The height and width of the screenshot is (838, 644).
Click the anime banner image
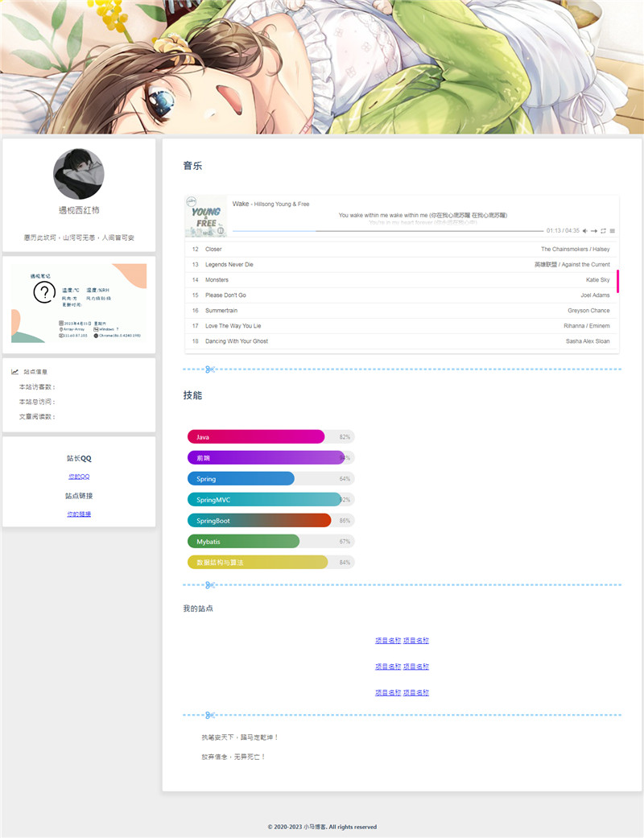pyautogui.click(x=322, y=67)
